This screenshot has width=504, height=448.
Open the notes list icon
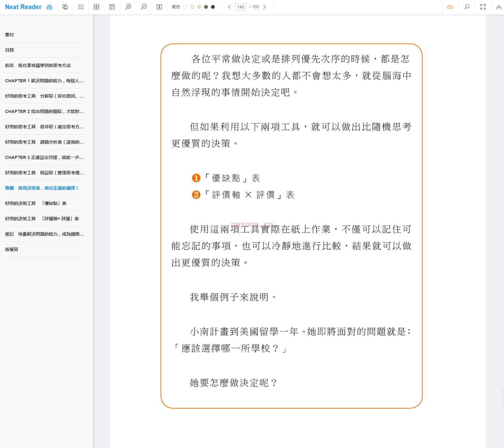tap(112, 7)
